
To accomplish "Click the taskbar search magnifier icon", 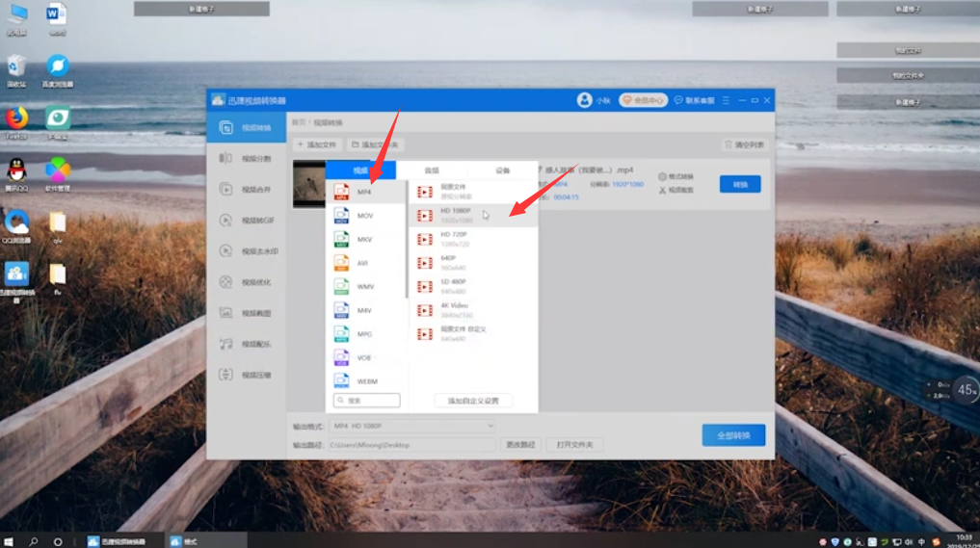I will [x=33, y=541].
